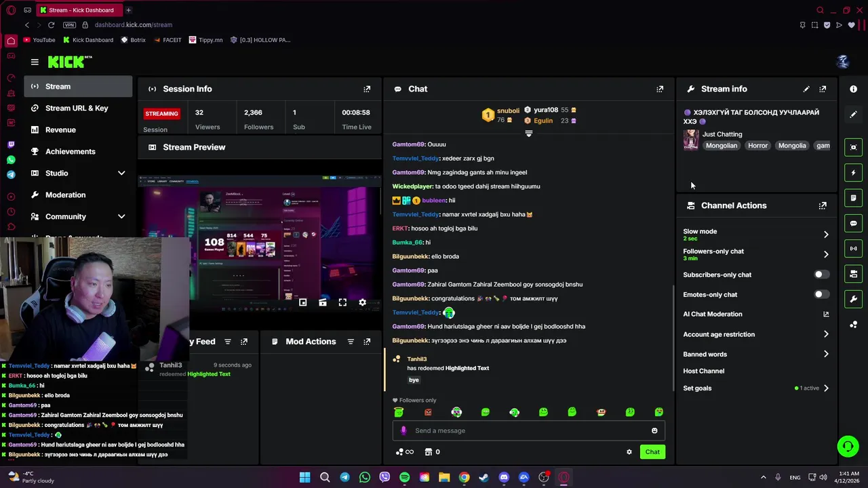Click the green support headset button
This screenshot has width=868, height=488.
[848, 446]
